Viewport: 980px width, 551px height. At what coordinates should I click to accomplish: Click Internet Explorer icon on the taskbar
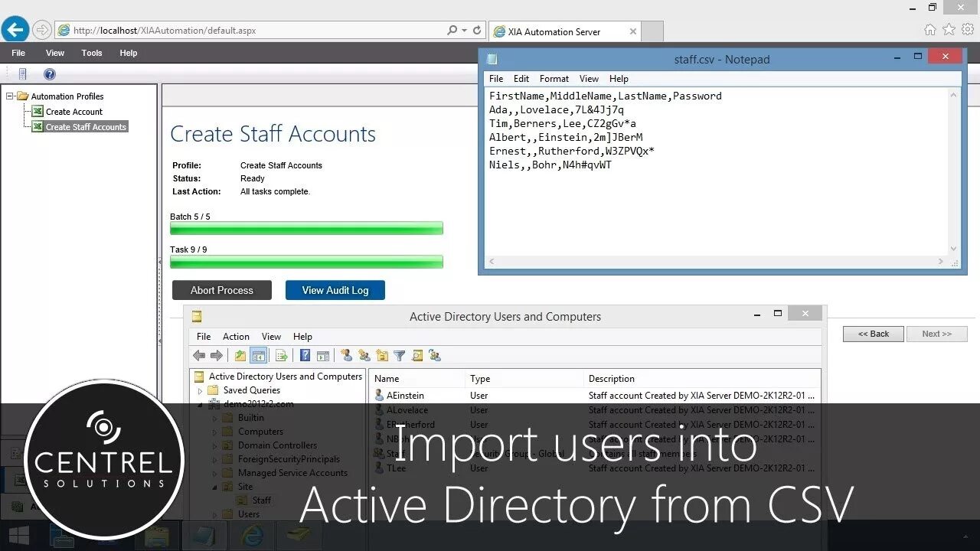click(252, 535)
